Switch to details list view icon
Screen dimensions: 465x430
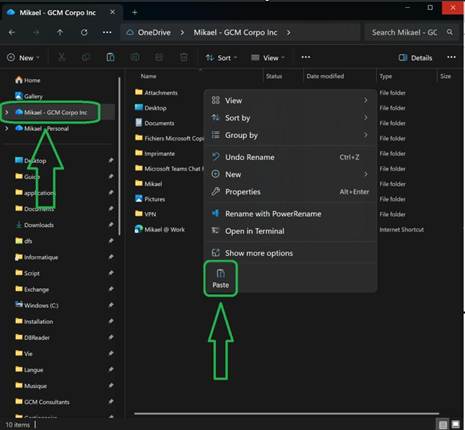coord(443,424)
